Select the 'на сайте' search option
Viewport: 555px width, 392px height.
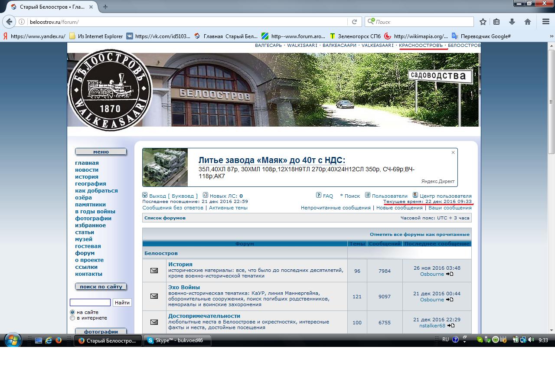coord(72,312)
